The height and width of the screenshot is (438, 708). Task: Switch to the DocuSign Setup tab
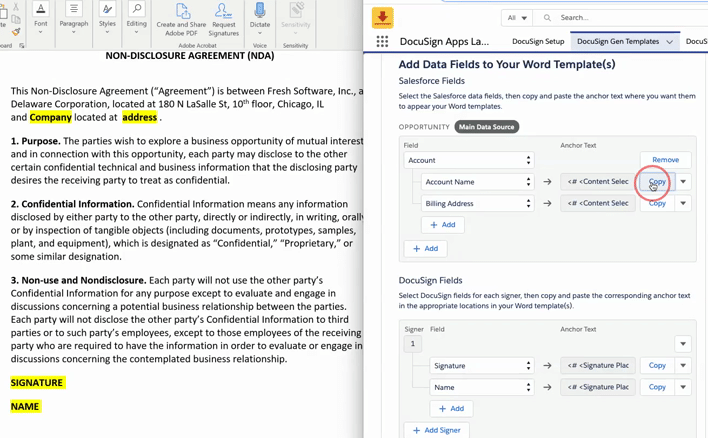538,42
